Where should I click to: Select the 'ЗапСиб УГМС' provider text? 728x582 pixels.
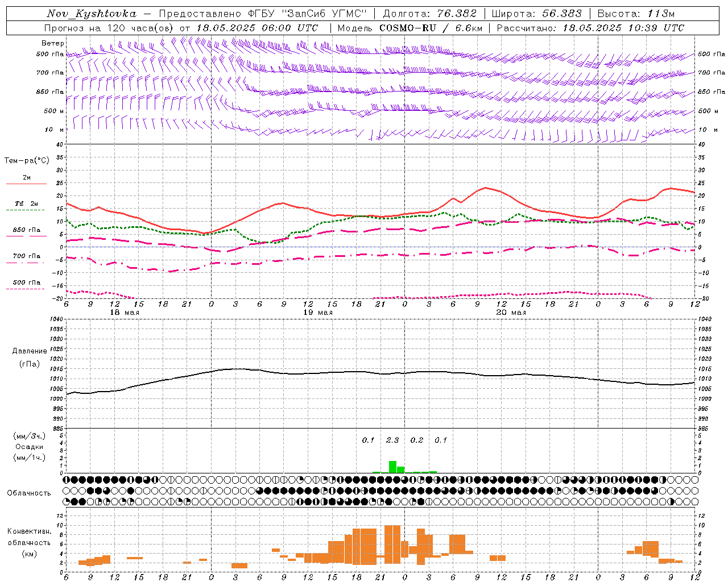[x=325, y=14]
